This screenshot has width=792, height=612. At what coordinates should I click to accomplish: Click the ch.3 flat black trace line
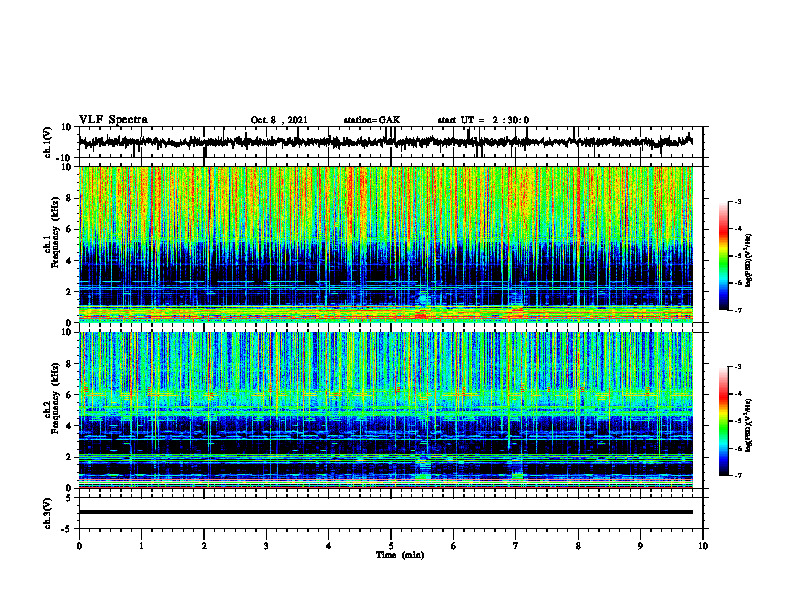(x=385, y=512)
